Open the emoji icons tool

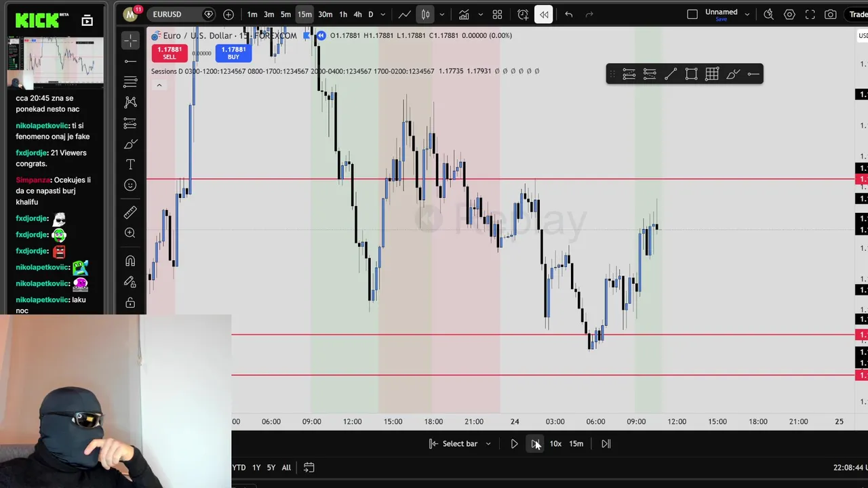point(131,185)
